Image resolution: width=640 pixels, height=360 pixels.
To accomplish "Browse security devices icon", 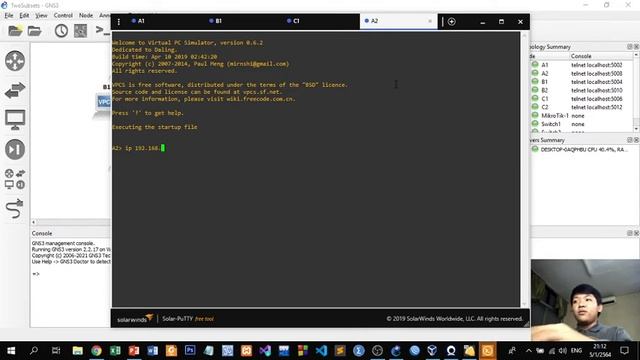I will tap(15, 149).
